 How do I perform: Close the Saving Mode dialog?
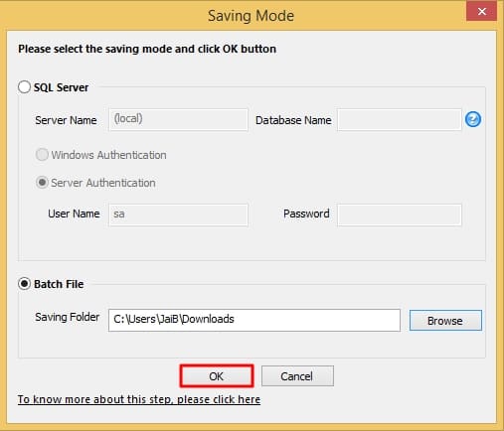[x=481, y=11]
